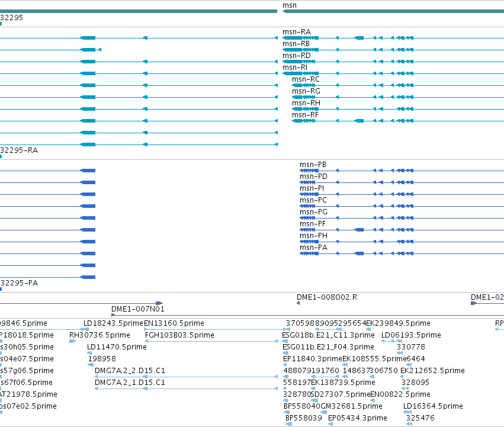
Task: Open the msn-PI protein label
Action: [312, 188]
